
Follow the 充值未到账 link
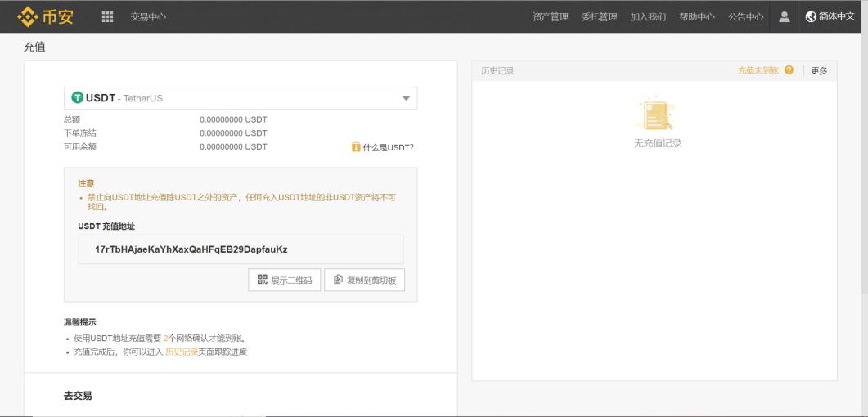(758, 70)
